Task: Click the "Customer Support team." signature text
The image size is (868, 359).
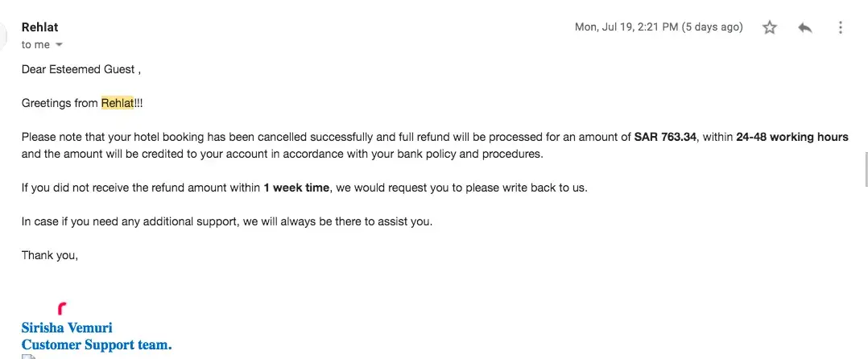Action: (97, 345)
